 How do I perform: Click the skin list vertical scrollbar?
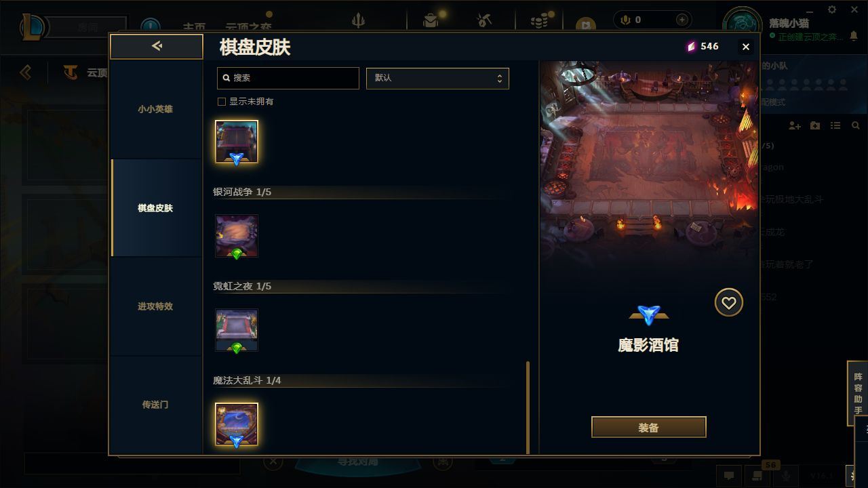[x=528, y=407]
